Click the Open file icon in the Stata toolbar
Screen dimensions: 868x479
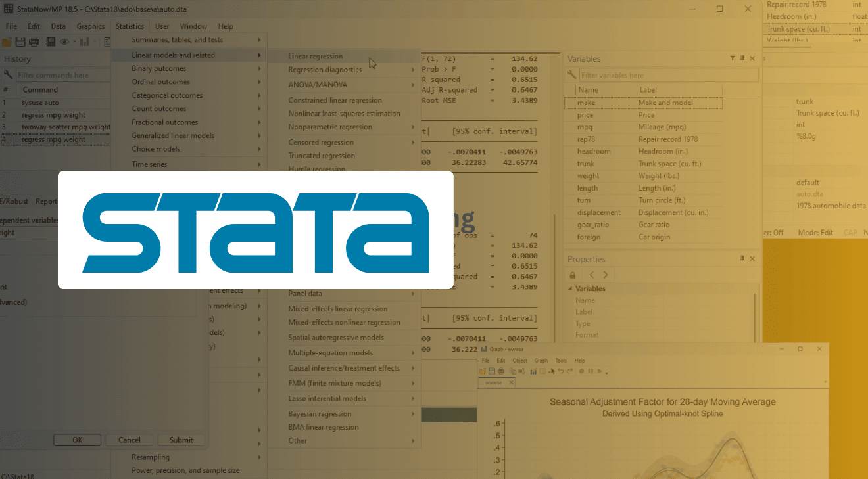(x=7, y=41)
